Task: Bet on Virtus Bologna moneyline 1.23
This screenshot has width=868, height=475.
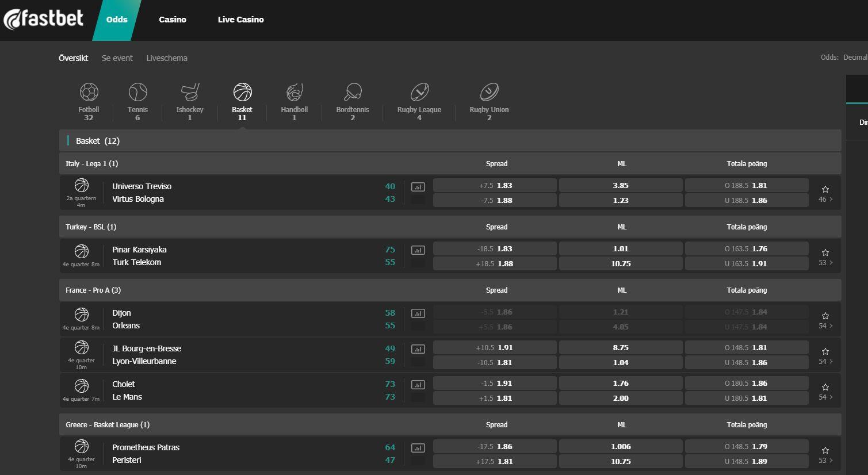Action: tap(621, 200)
